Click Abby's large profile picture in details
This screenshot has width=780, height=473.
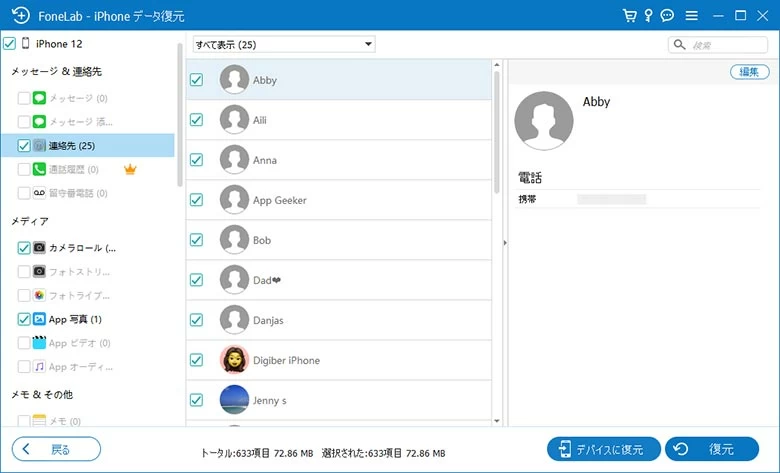tap(544, 121)
